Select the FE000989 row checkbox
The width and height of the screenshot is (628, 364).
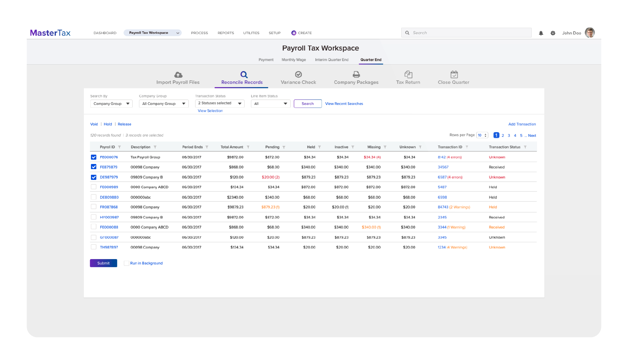[93, 187]
